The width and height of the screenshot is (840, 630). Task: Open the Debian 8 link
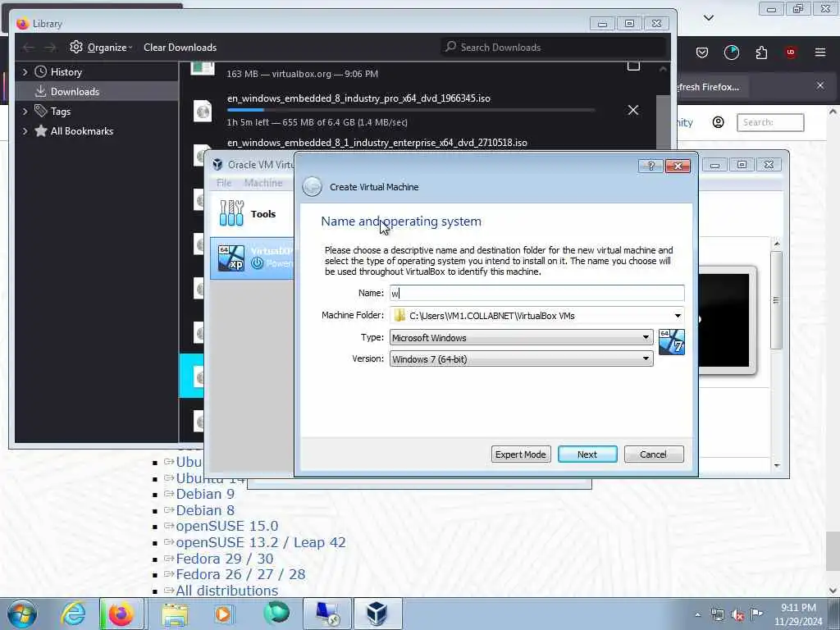pyautogui.click(x=205, y=510)
